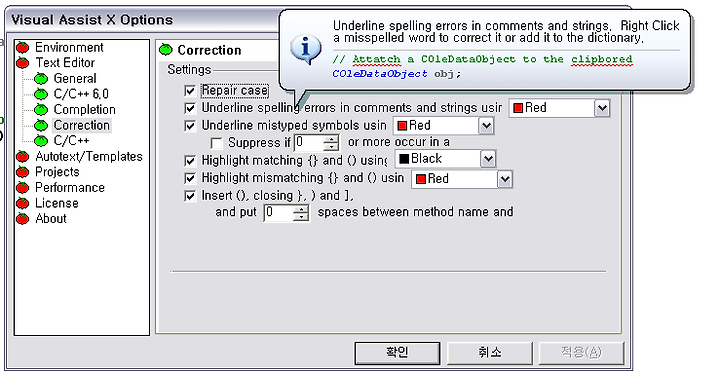This screenshot has height=374, width=720.
Task: Open the License page
Action: tap(56, 203)
